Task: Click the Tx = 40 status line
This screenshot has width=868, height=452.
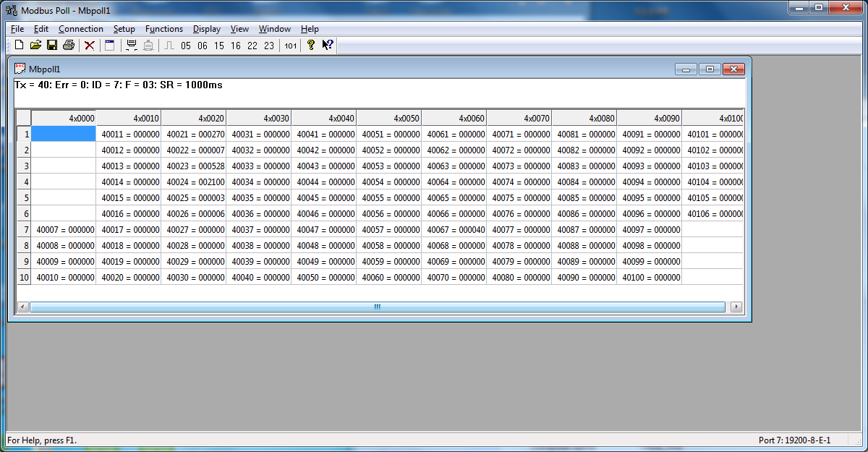Action: point(119,85)
